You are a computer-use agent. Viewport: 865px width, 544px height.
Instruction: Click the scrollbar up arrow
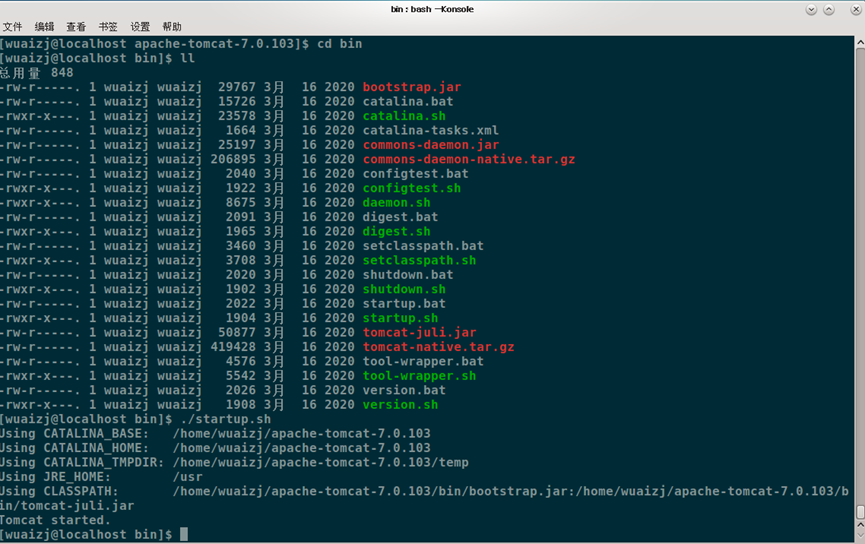[x=859, y=42]
